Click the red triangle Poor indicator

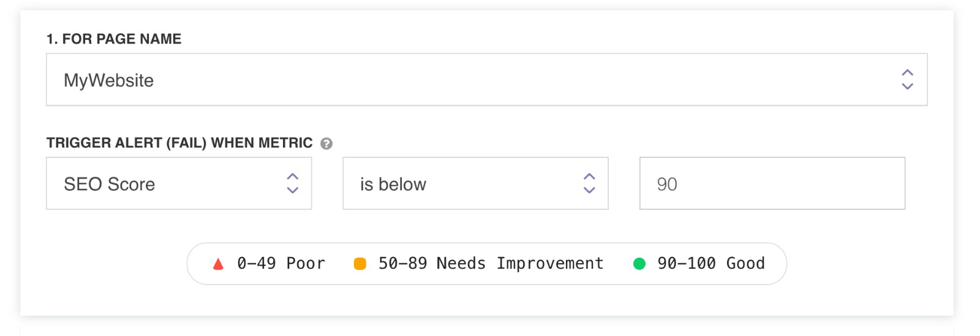(x=218, y=264)
